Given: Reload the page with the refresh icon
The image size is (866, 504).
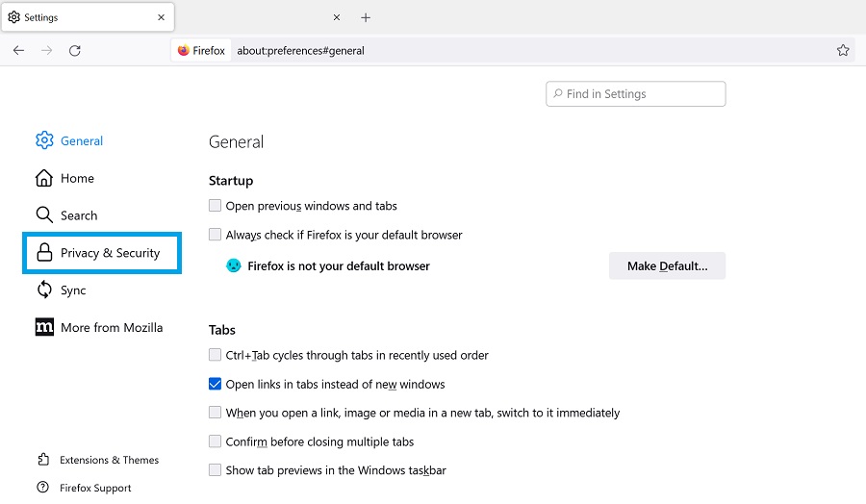Looking at the screenshot, I should [x=75, y=51].
